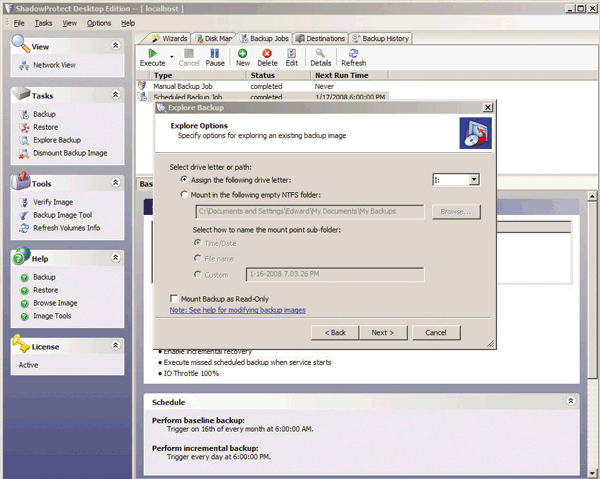Screen dimensions: 600x479
Task: Collapse the View panel
Action: [x=116, y=46]
